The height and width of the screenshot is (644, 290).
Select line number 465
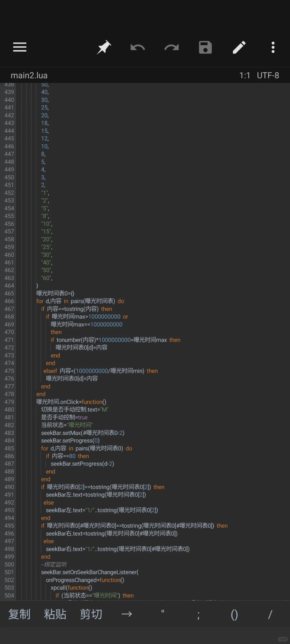(9, 293)
